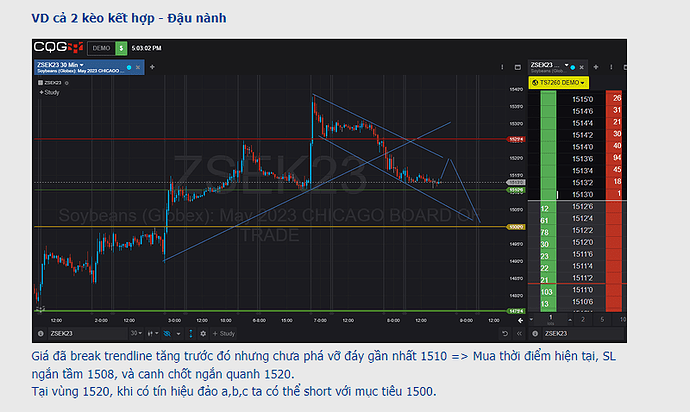Open the chart type dropdown
The width and height of the screenshot is (690, 412).
(153, 334)
